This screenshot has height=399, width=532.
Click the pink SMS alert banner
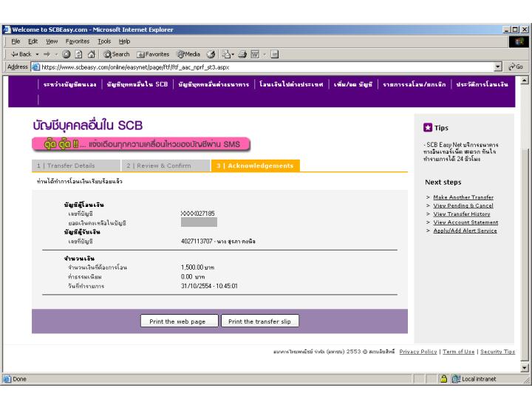tap(141, 144)
